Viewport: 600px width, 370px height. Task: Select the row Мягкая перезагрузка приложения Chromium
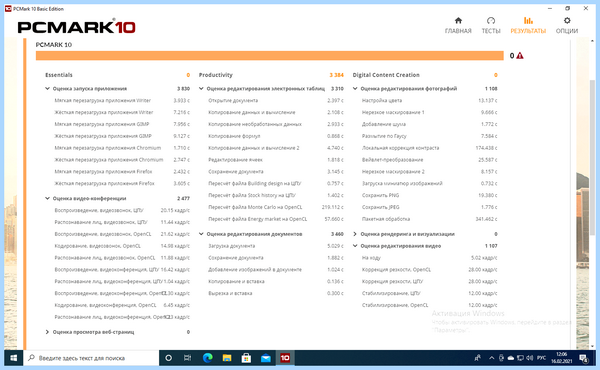pos(122,148)
